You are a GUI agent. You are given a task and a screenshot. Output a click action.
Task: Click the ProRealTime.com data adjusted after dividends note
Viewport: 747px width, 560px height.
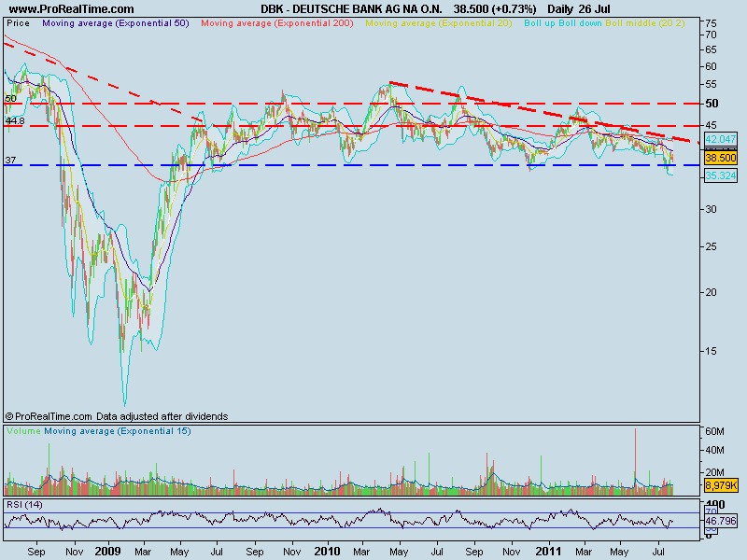pos(117,416)
